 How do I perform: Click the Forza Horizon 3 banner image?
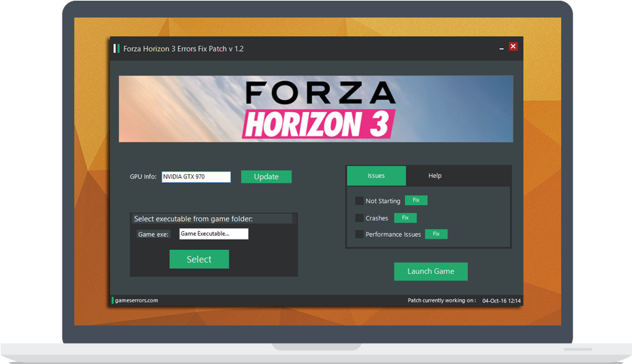(x=316, y=108)
